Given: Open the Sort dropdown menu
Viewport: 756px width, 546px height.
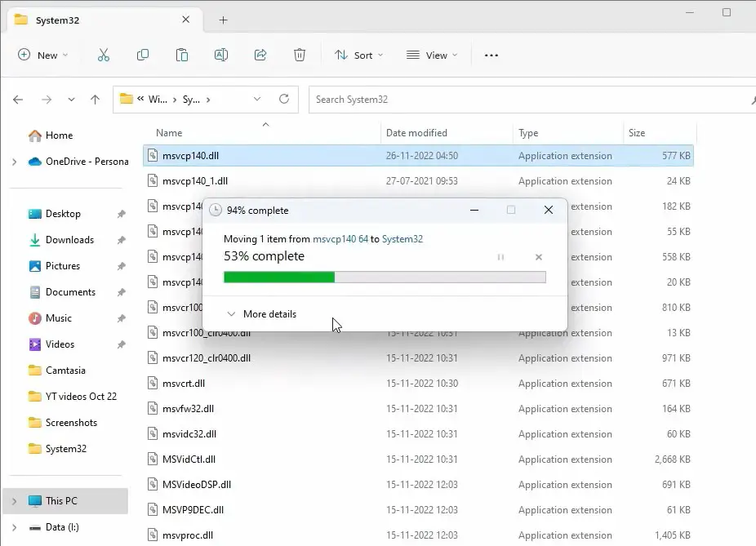Looking at the screenshot, I should click(x=359, y=55).
